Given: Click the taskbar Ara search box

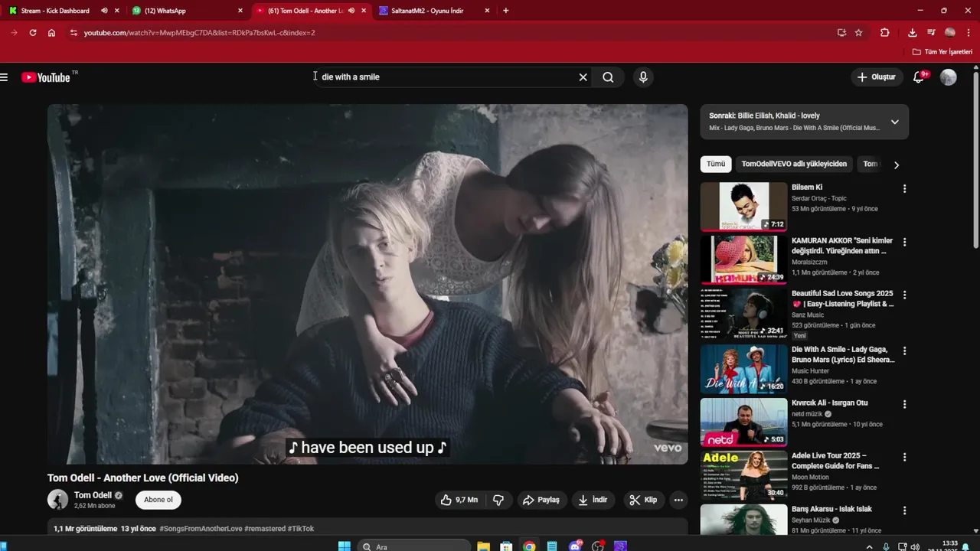Looking at the screenshot, I should point(413,546).
